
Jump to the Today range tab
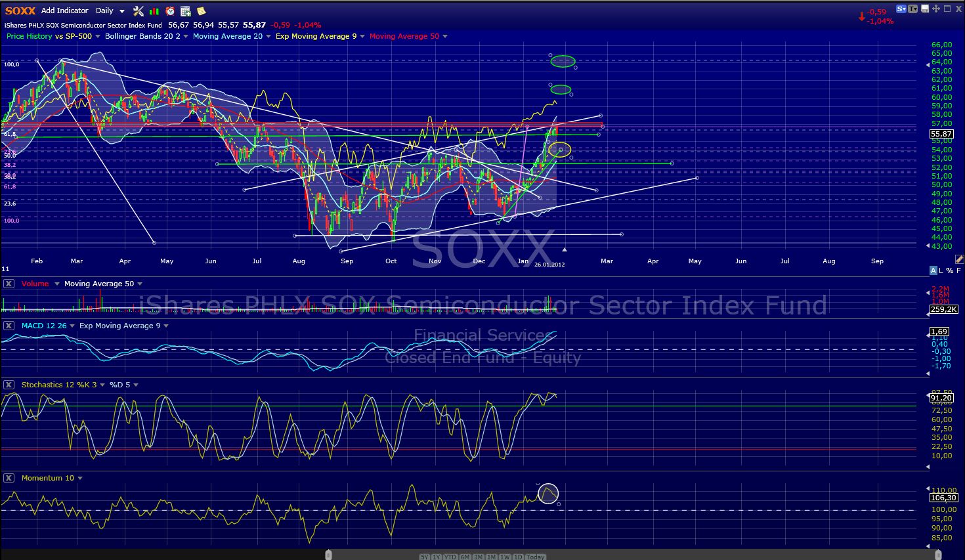click(x=535, y=557)
